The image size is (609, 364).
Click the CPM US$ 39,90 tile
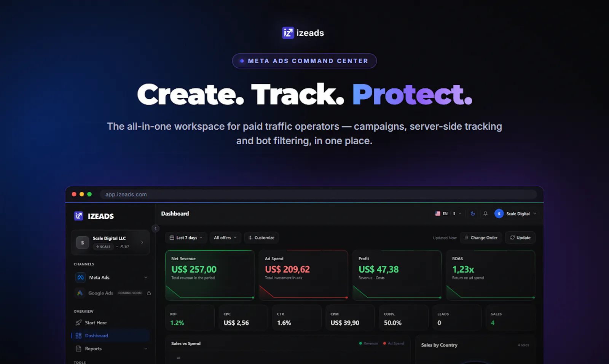(x=350, y=318)
